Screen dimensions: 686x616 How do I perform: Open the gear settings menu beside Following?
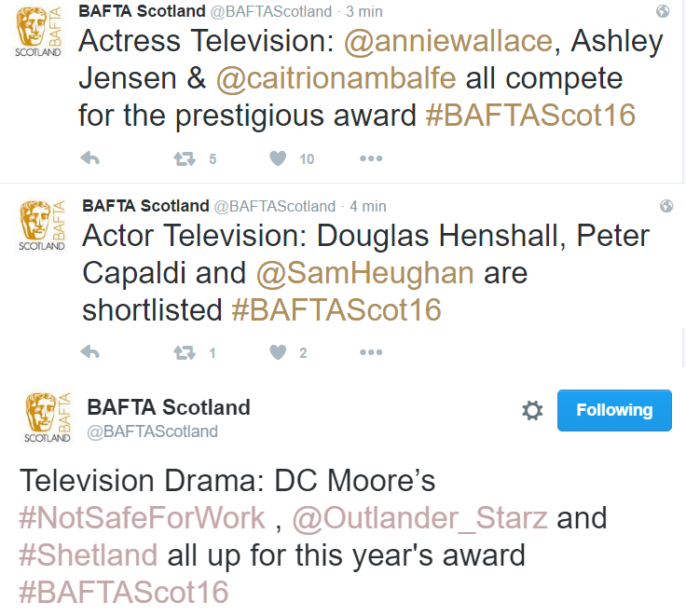[x=532, y=410]
